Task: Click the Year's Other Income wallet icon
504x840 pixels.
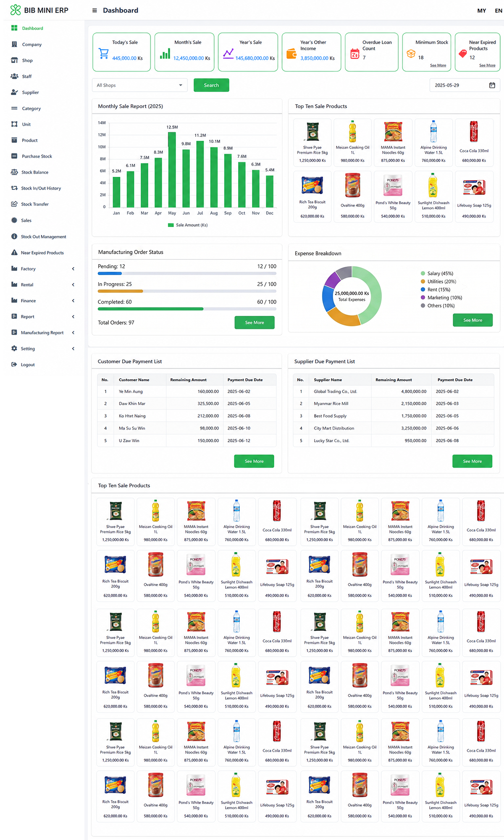Action: [291, 53]
